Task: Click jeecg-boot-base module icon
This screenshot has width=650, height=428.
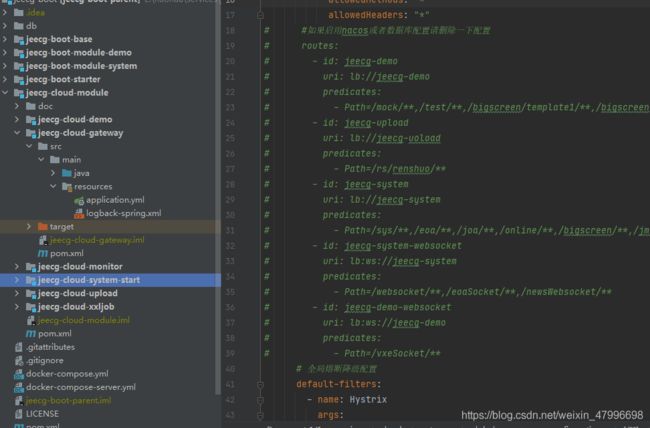Action: click(19, 39)
